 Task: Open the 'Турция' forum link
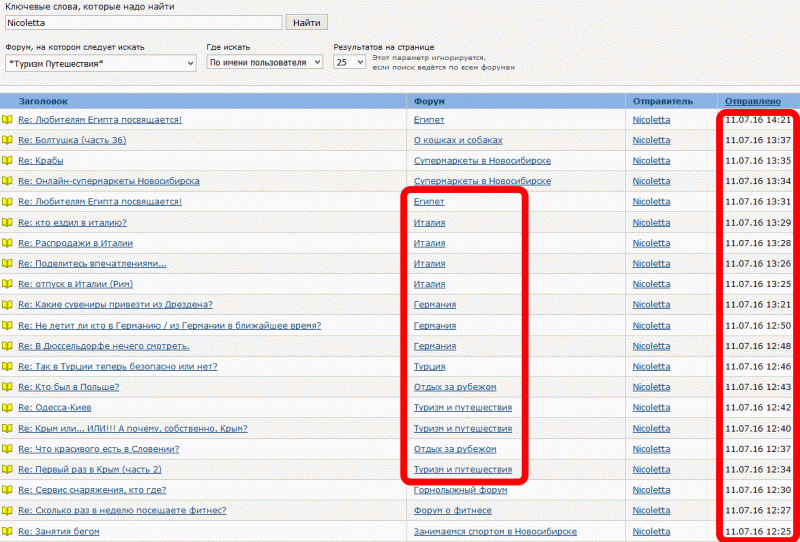tap(430, 367)
